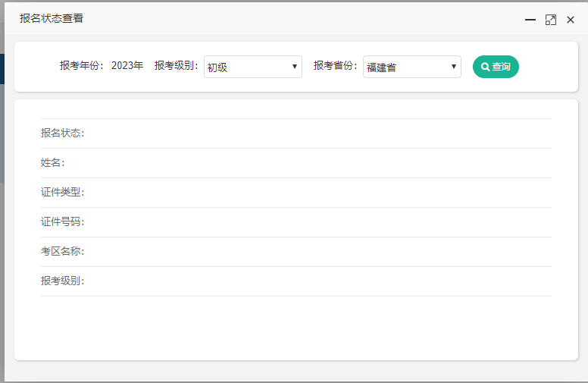Click the 报名状态查看 title text

[x=52, y=18]
